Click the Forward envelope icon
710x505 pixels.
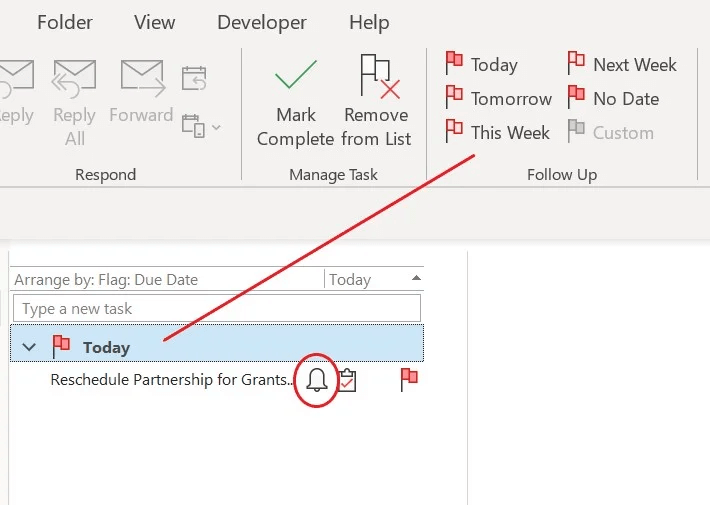point(142,77)
